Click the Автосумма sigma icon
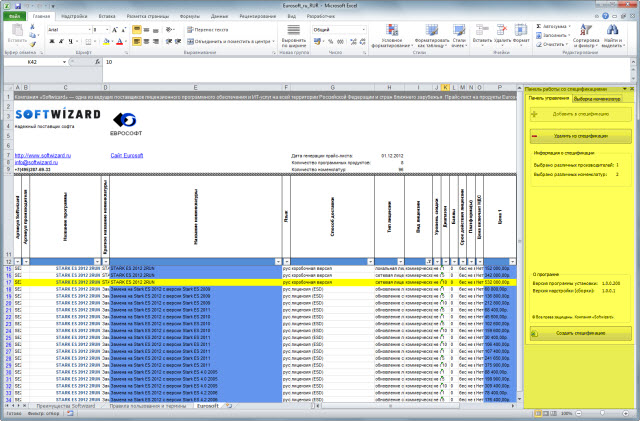The height and width of the screenshot is (421, 640). point(538,26)
